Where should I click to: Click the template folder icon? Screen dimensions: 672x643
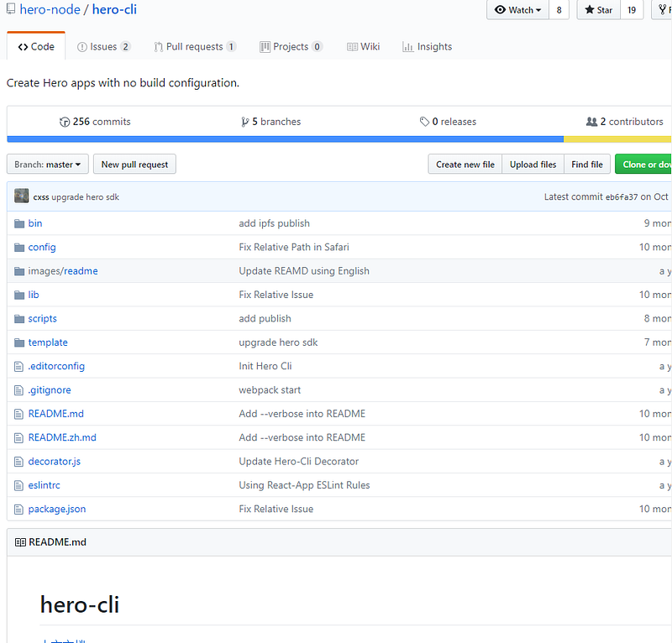[19, 342]
